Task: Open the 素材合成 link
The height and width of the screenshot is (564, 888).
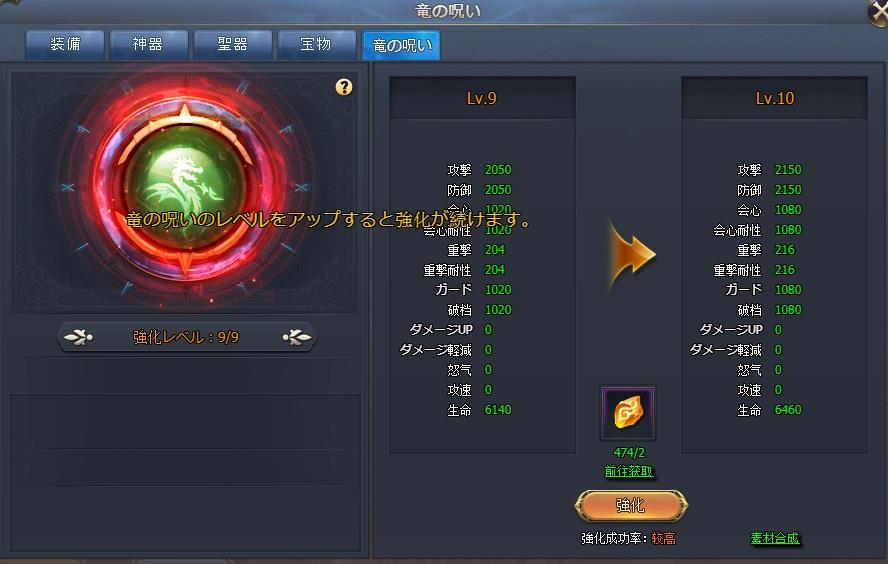Action: tap(775, 538)
